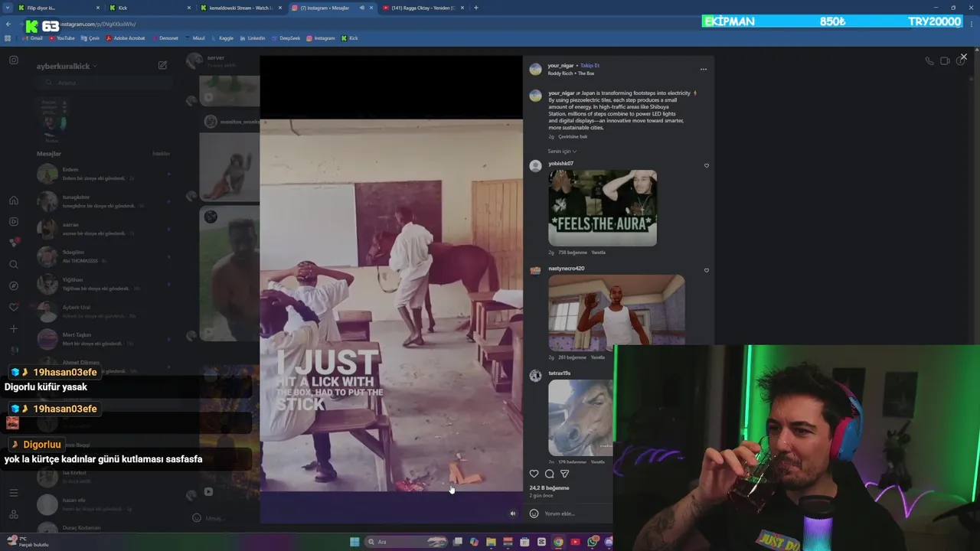This screenshot has height=551, width=980.
Task: Click the Instagram logo in the sidebar
Action: tap(14, 60)
